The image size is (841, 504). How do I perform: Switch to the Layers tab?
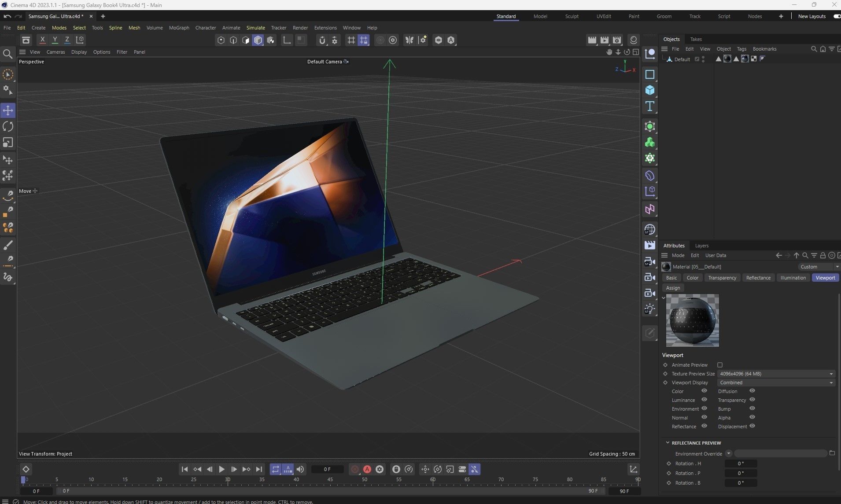[x=701, y=246]
